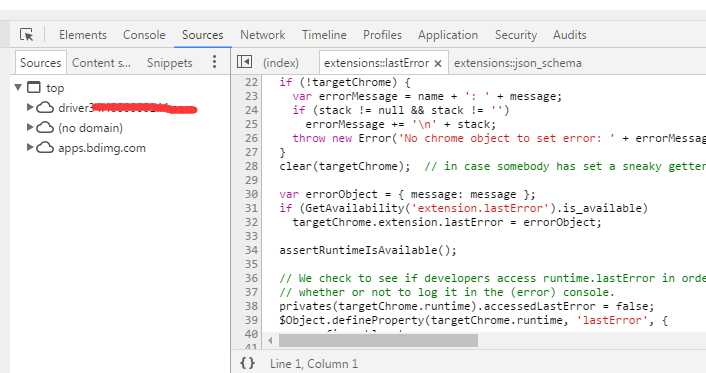
Task: Switch to the (index) file tab
Action: point(281,63)
